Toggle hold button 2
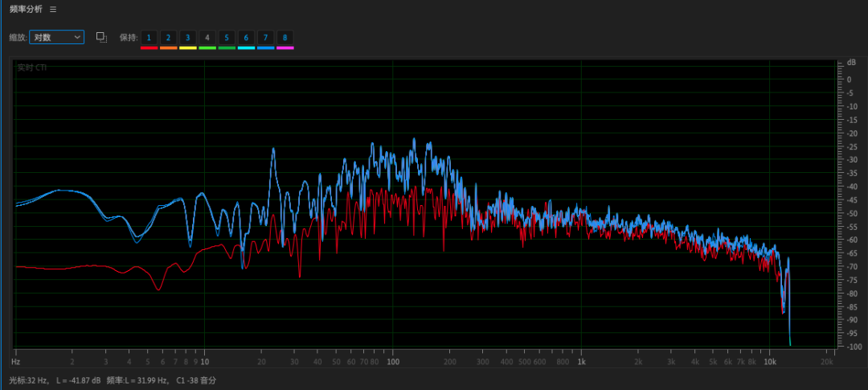The width and height of the screenshot is (868, 390). point(168,38)
